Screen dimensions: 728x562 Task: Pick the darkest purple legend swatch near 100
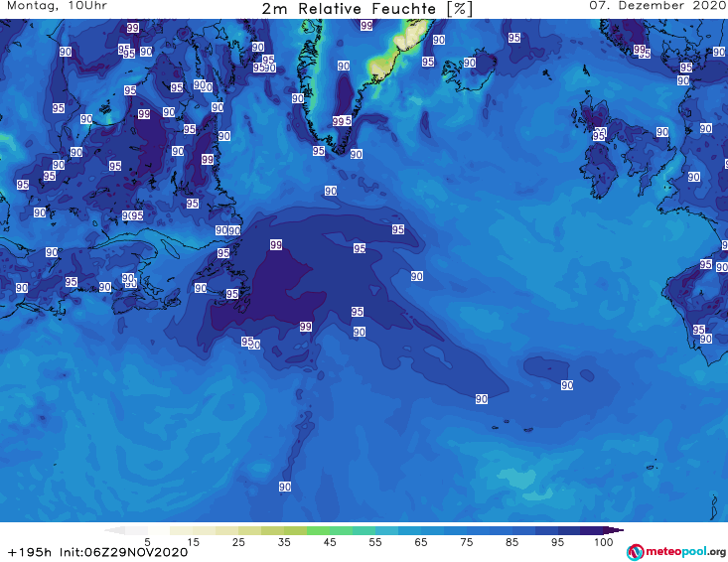[x=592, y=530]
